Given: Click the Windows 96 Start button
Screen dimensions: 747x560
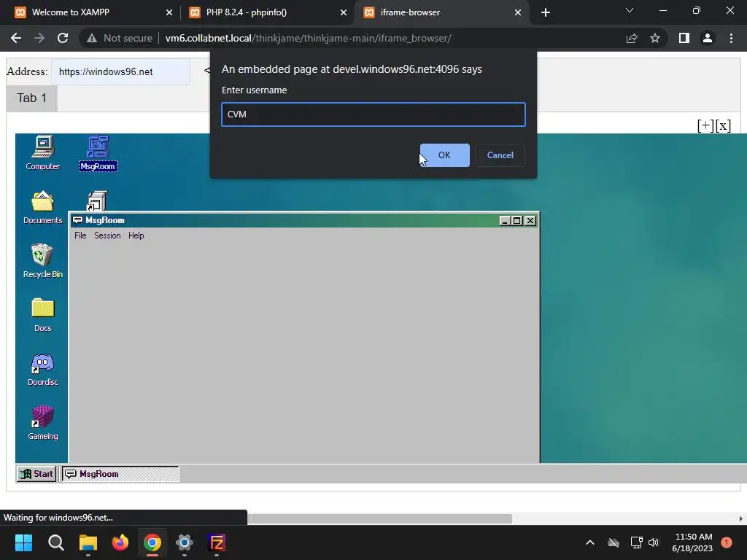Looking at the screenshot, I should (x=36, y=474).
